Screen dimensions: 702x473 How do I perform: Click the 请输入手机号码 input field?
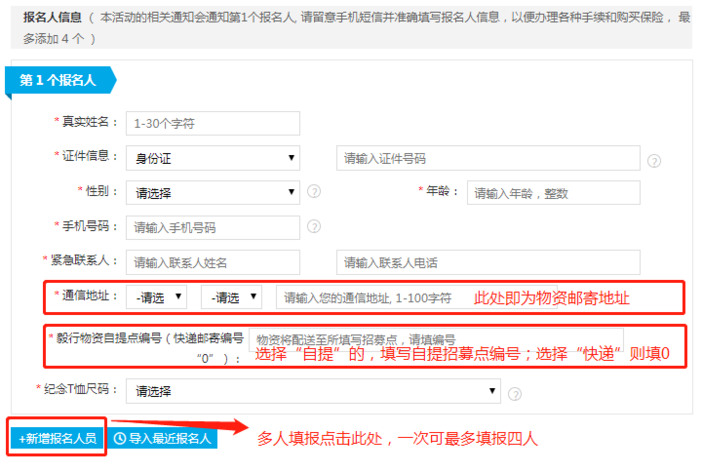[x=212, y=227]
